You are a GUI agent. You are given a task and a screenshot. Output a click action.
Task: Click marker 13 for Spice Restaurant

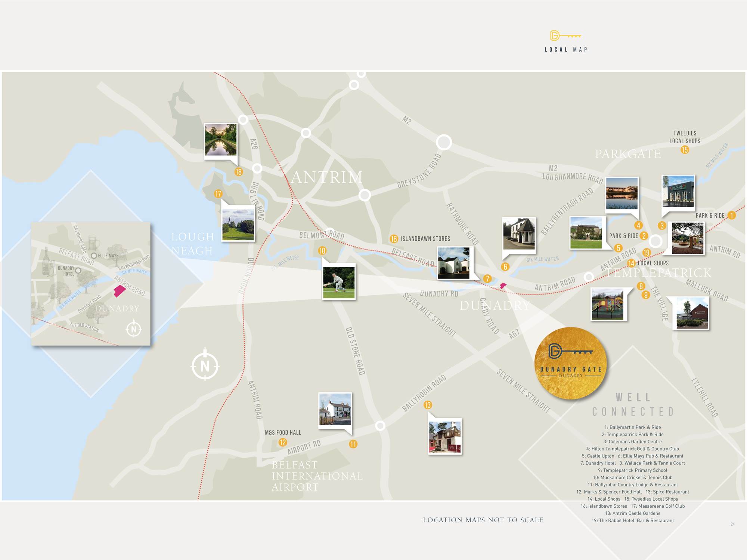click(x=428, y=405)
